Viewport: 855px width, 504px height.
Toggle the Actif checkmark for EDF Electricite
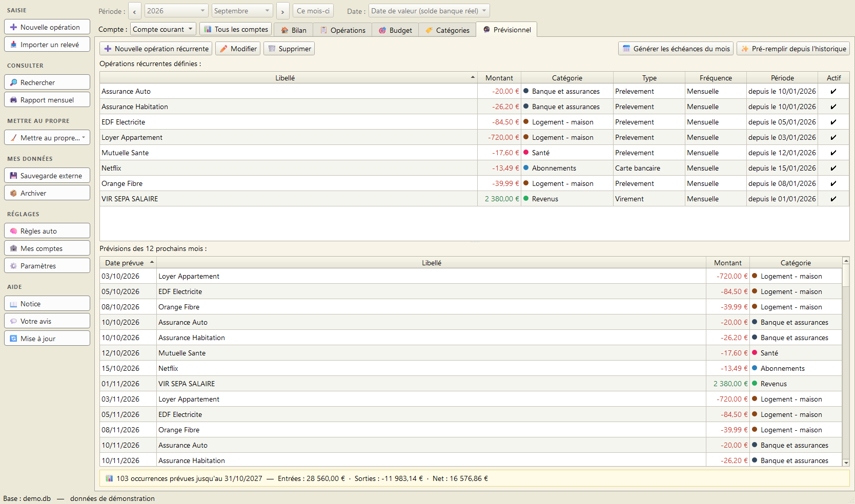coord(833,122)
